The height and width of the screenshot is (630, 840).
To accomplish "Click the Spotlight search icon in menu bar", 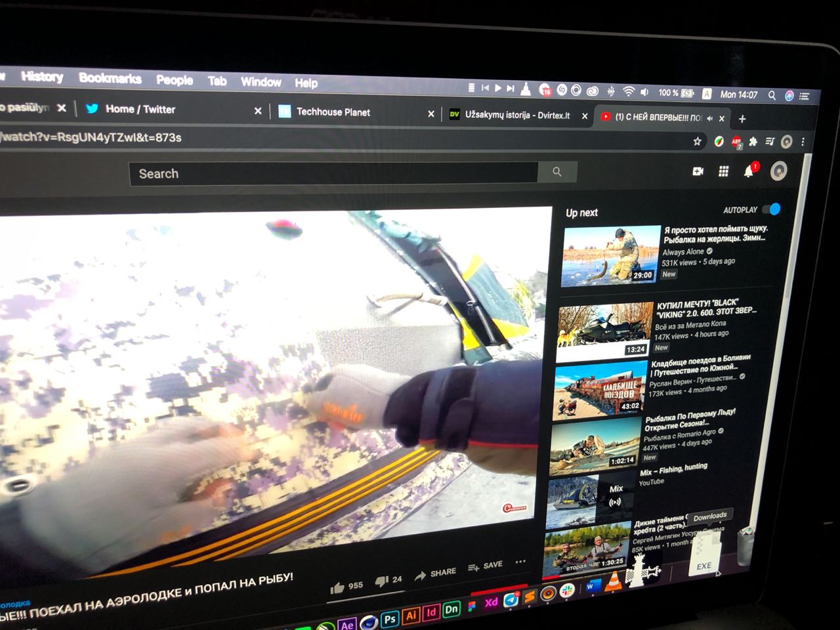I will click(x=772, y=95).
